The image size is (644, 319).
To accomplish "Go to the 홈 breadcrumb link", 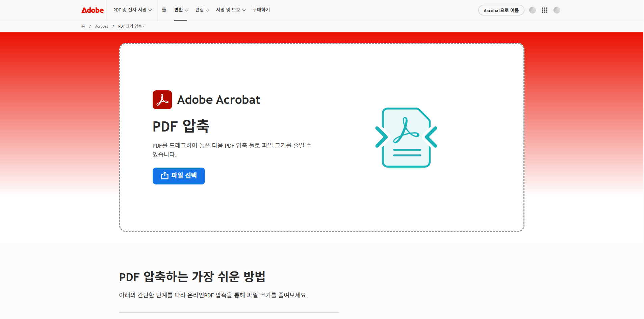I will click(x=83, y=26).
